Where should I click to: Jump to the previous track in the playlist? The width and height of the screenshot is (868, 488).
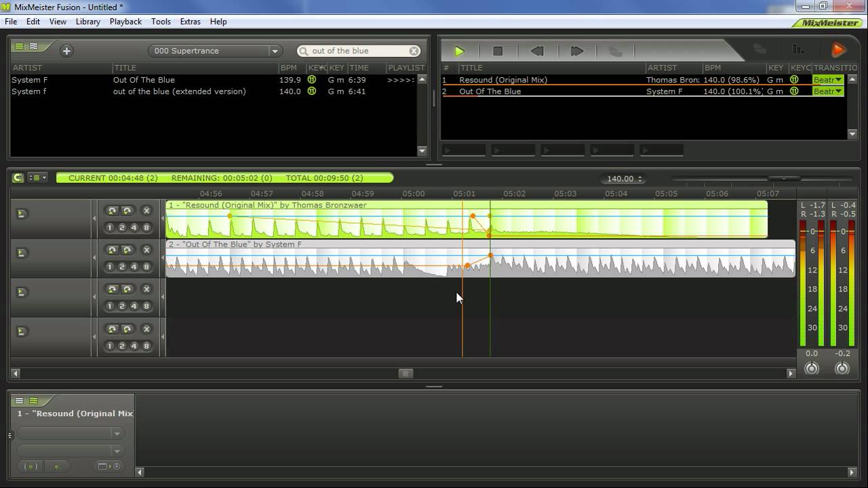(x=536, y=51)
